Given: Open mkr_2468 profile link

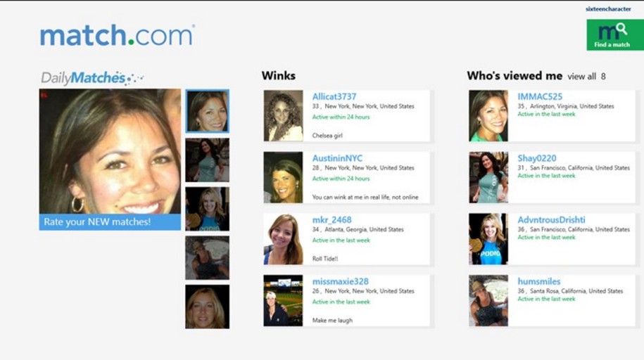Looking at the screenshot, I should [332, 220].
